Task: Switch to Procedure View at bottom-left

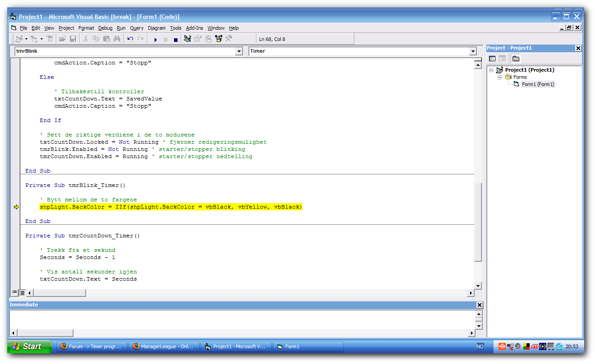Action: point(14,293)
